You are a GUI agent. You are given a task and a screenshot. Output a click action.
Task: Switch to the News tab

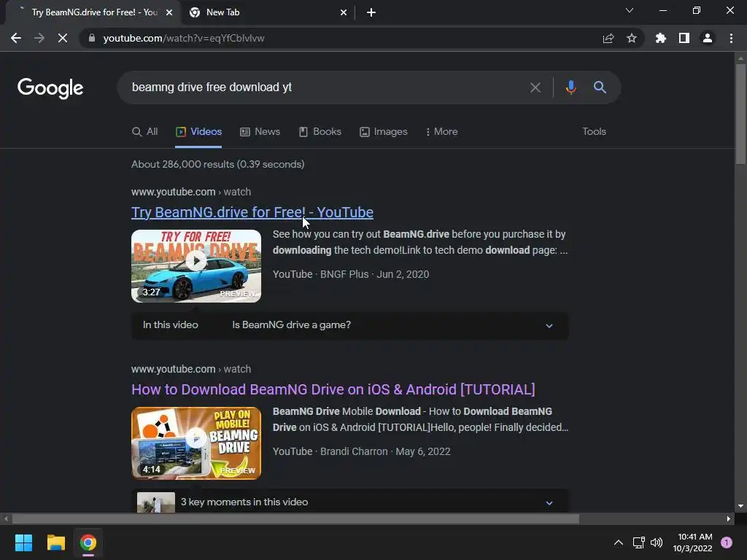[260, 132]
